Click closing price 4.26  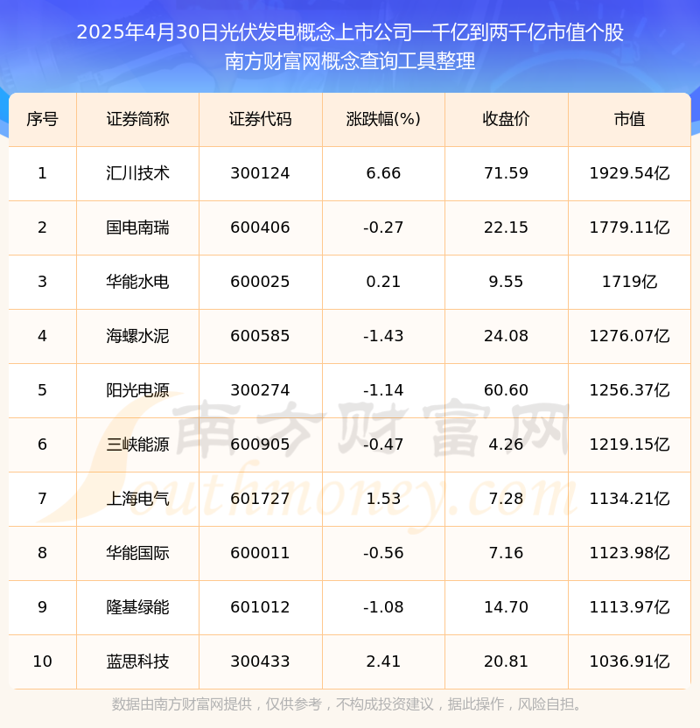[x=506, y=444]
